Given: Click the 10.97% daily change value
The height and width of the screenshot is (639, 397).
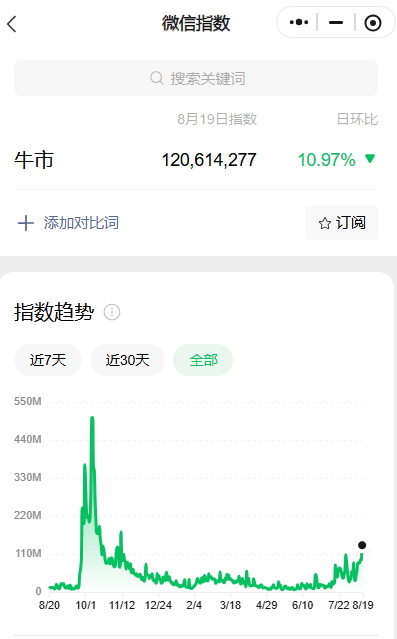Looking at the screenshot, I should coord(326,160).
